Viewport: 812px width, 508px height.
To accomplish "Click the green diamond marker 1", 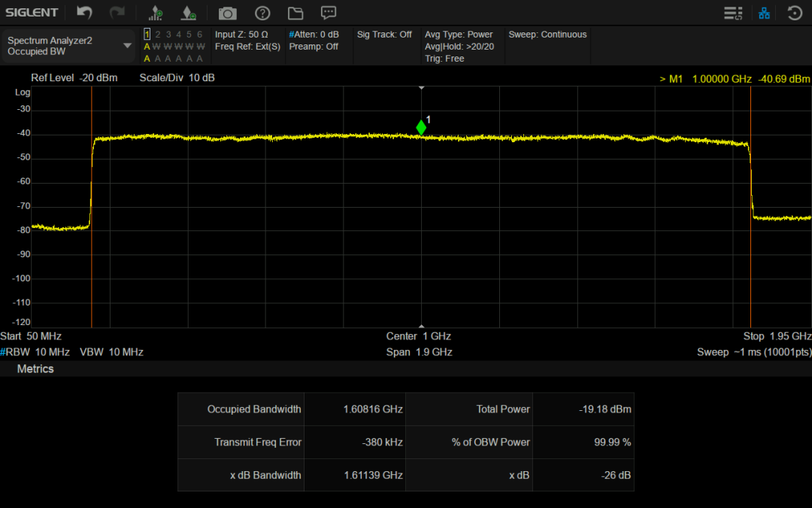I will tap(421, 128).
